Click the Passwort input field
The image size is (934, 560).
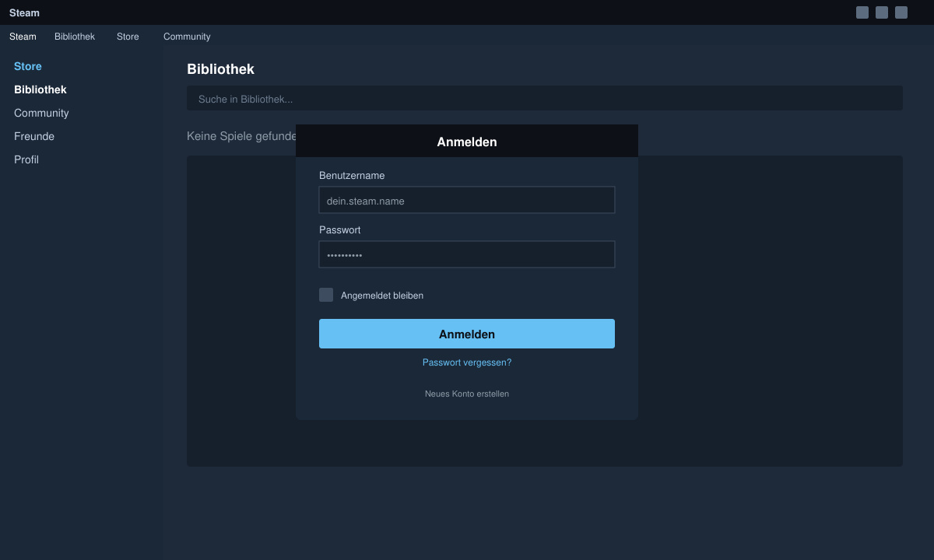tap(467, 254)
